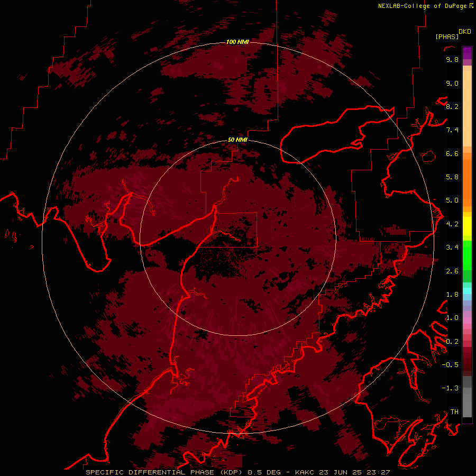Viewport: 476px width, 476px height.
Task: Click the 5.8 value on the color scale
Action: point(452,177)
